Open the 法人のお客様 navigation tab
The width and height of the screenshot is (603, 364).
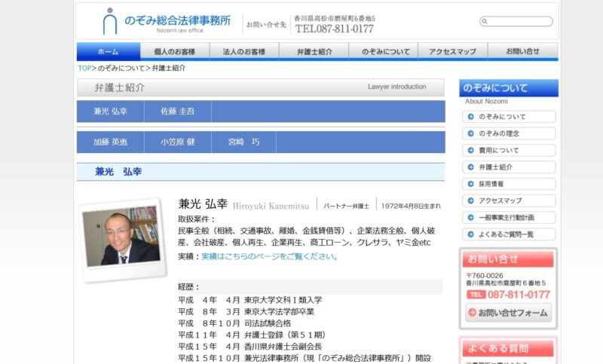[244, 51]
